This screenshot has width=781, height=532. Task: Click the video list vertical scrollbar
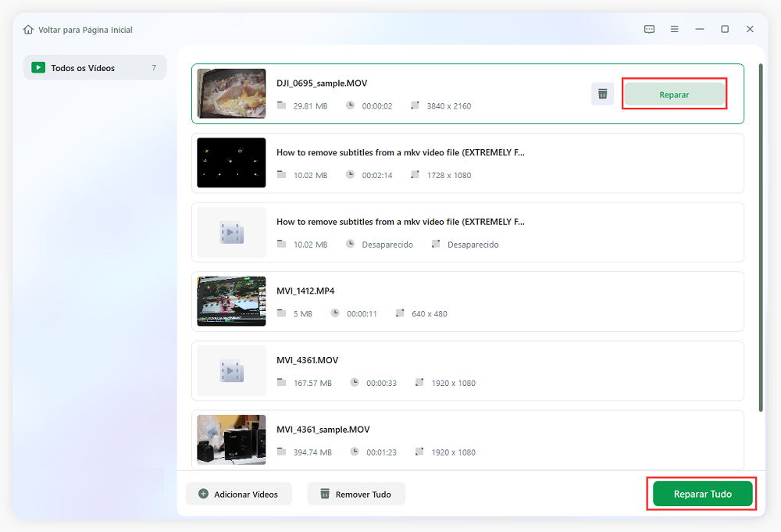pos(761,237)
